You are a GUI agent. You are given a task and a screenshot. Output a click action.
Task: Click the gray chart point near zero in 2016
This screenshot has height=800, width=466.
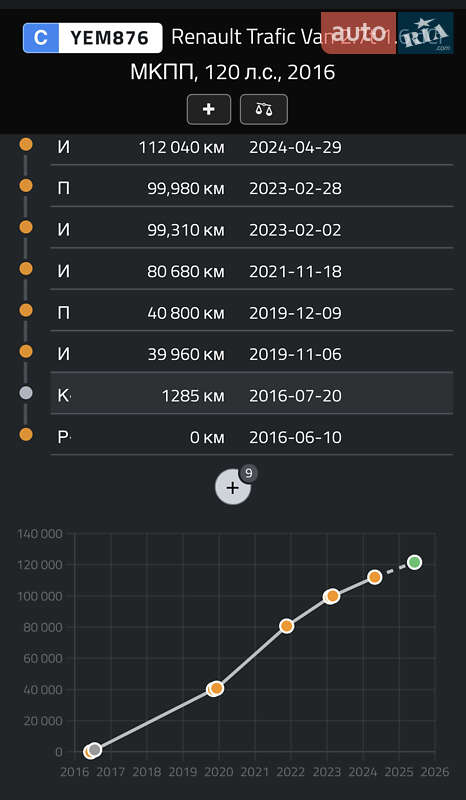coord(94,750)
